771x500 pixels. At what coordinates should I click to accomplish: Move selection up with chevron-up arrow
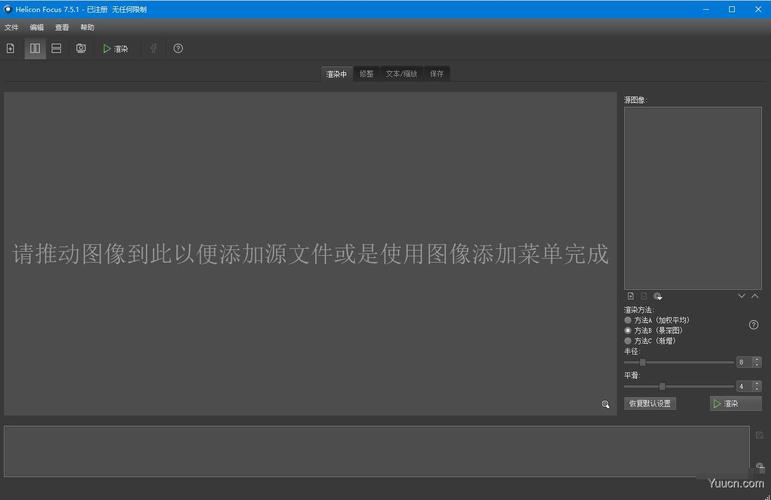(755, 296)
